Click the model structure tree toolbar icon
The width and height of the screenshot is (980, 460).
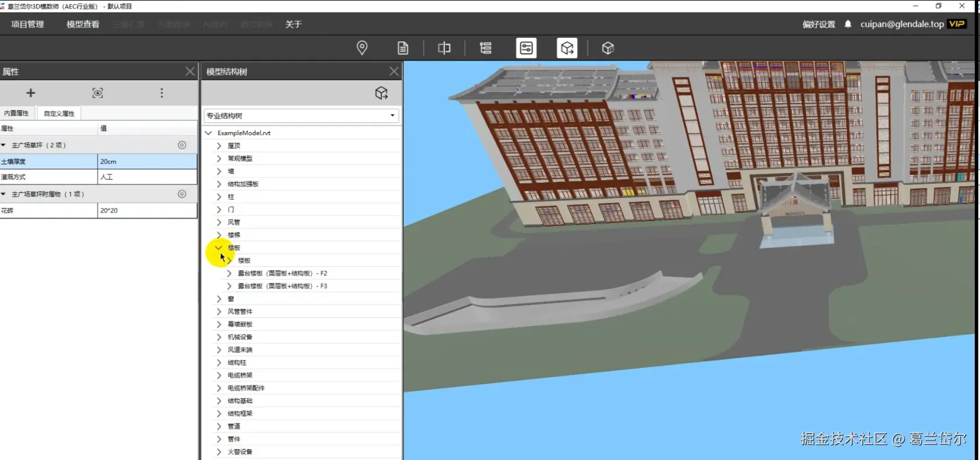tap(485, 48)
